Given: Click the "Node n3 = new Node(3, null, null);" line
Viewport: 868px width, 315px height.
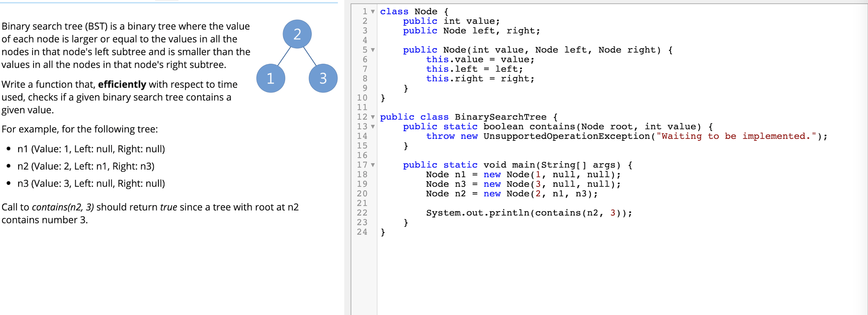Looking at the screenshot, I should pyautogui.click(x=523, y=184).
